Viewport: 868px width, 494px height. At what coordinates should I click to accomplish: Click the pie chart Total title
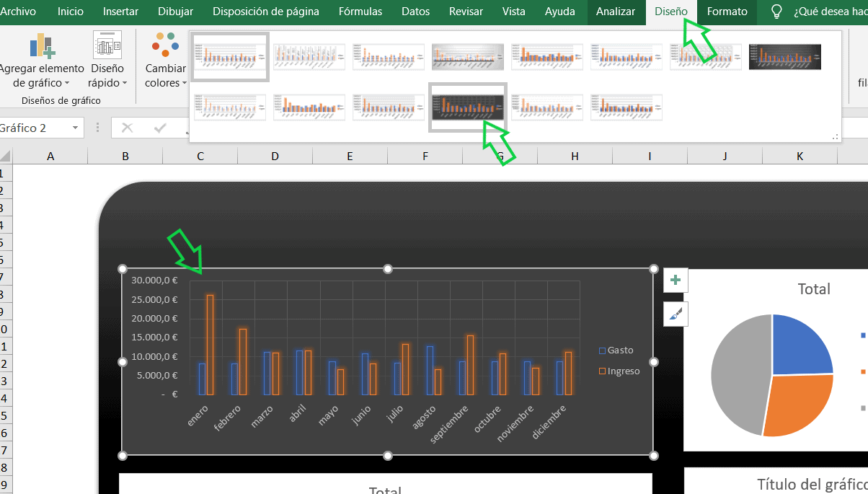[x=814, y=289]
